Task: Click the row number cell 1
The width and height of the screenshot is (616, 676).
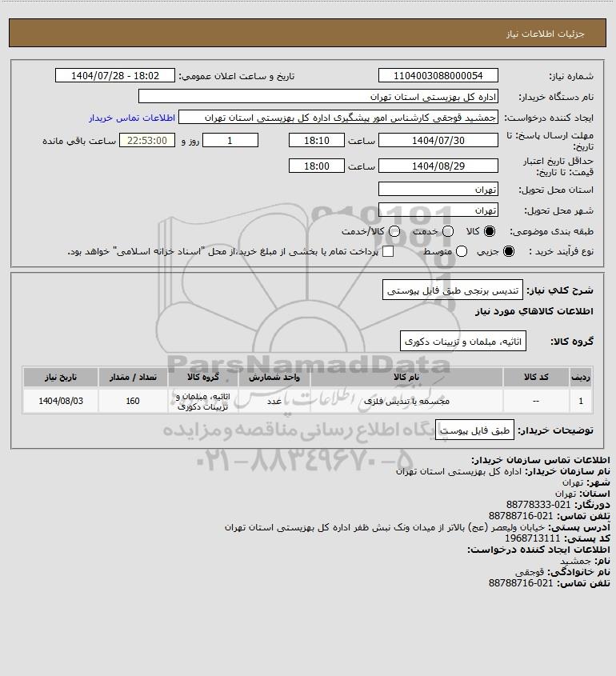Action: [581, 401]
